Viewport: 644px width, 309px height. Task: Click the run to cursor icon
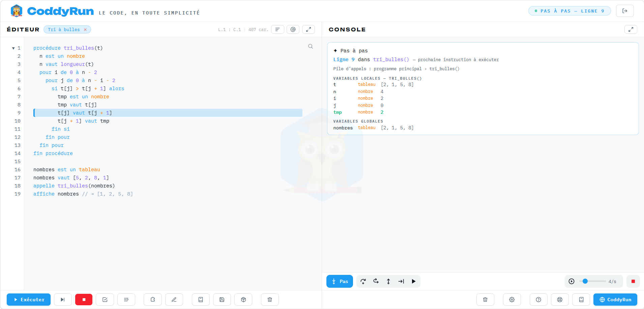(x=401, y=281)
